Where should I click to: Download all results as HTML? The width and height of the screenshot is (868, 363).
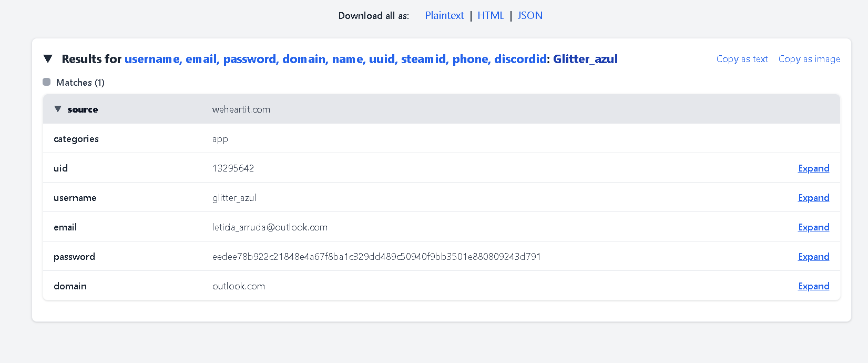click(491, 16)
